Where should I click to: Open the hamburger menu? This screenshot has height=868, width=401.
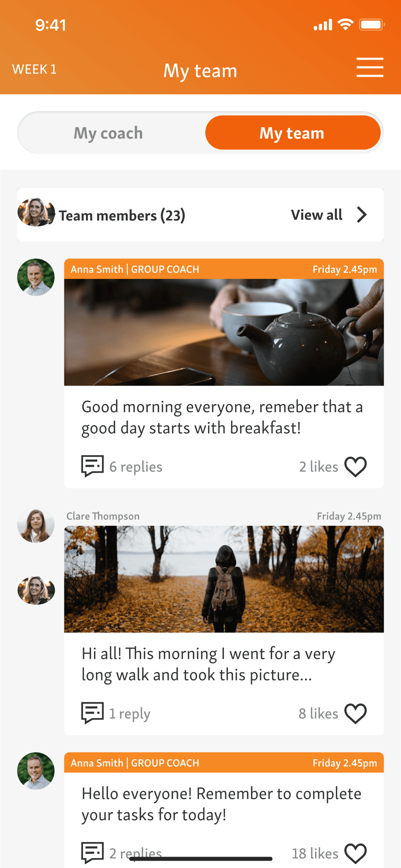(x=370, y=67)
